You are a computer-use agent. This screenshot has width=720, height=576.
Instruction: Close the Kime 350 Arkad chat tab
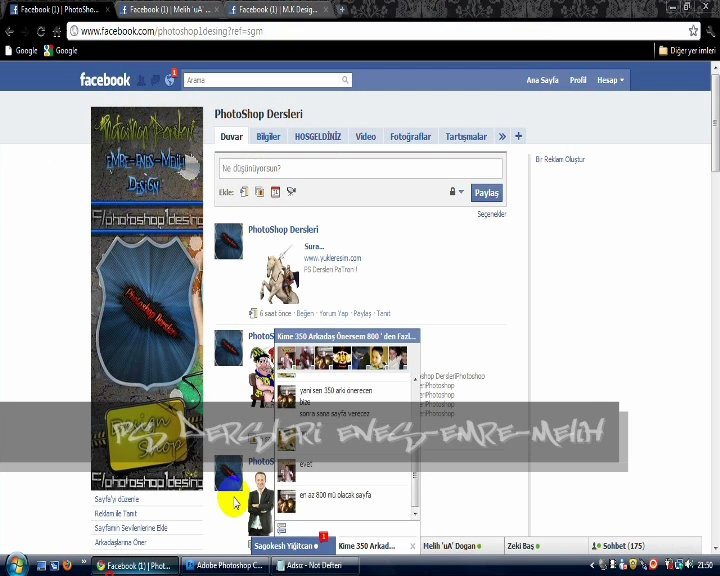pos(412,546)
